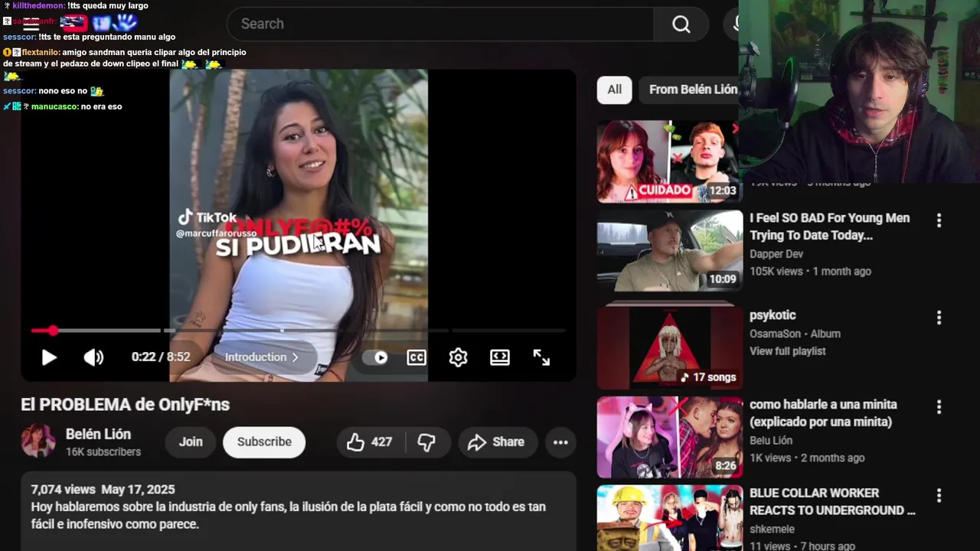Viewport: 980px width, 551px height.
Task: Click 105K views 1 month ago text
Action: (x=810, y=272)
